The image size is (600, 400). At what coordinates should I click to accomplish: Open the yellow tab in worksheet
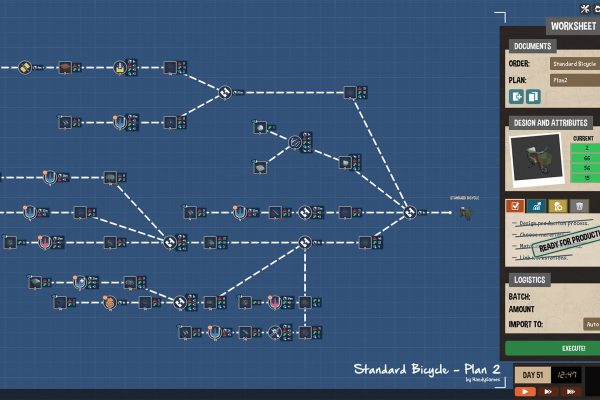557,206
